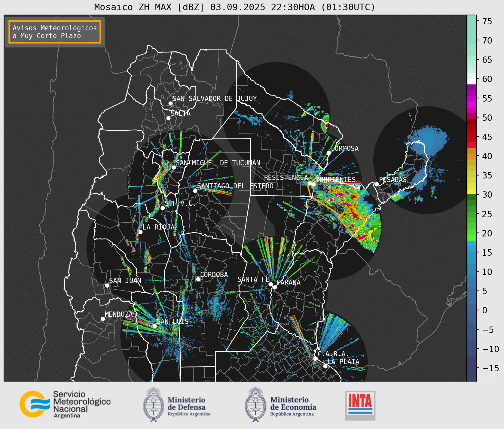Click the INTA logo
504x429 pixels.
[360, 405]
